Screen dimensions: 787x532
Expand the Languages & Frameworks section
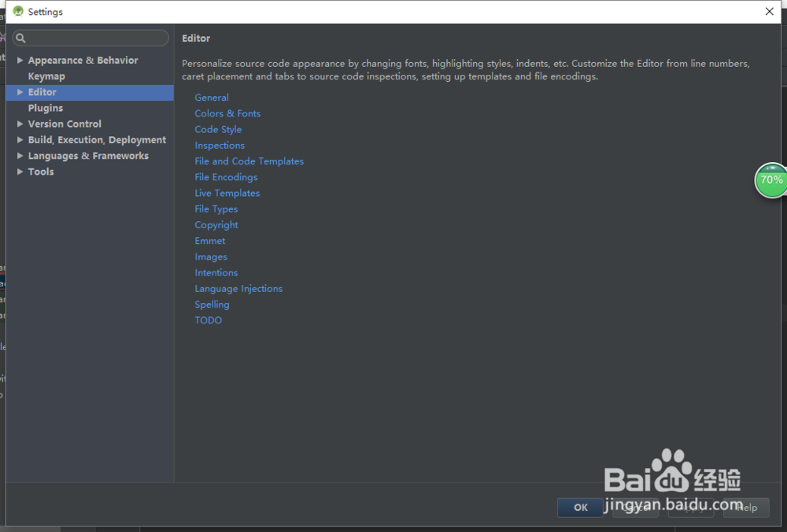pyautogui.click(x=20, y=155)
